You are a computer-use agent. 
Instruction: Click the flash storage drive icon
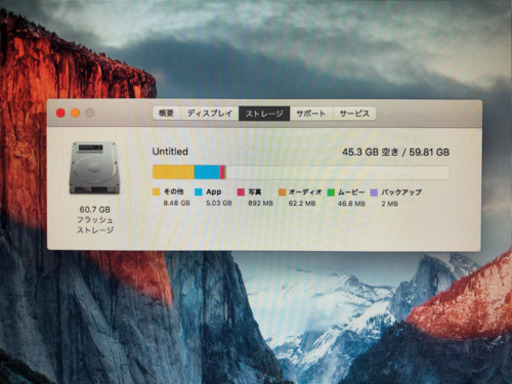coord(94,168)
